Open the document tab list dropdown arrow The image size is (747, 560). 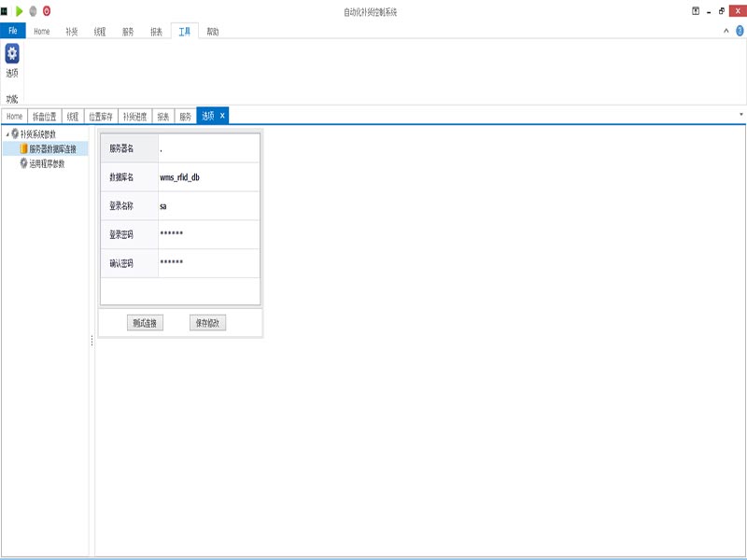point(741,115)
